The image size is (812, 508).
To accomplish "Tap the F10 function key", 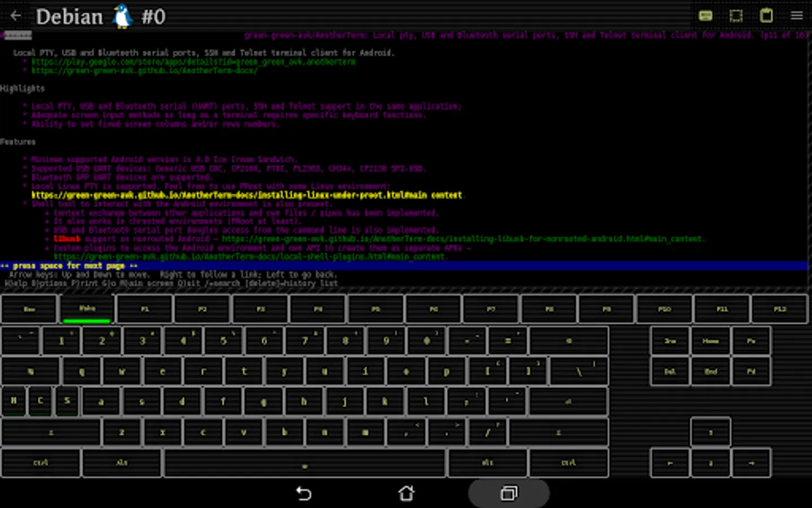I will tap(665, 309).
